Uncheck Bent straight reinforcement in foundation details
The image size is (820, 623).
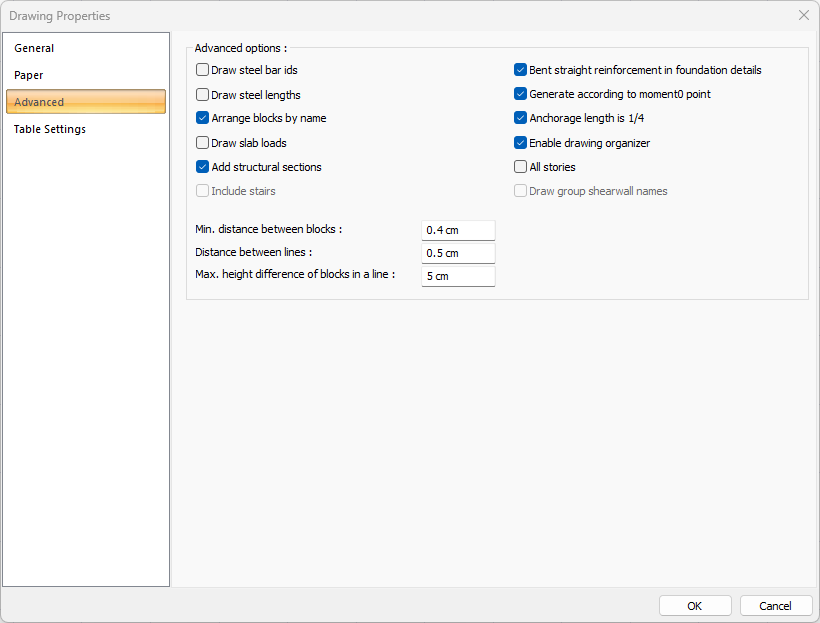(520, 70)
